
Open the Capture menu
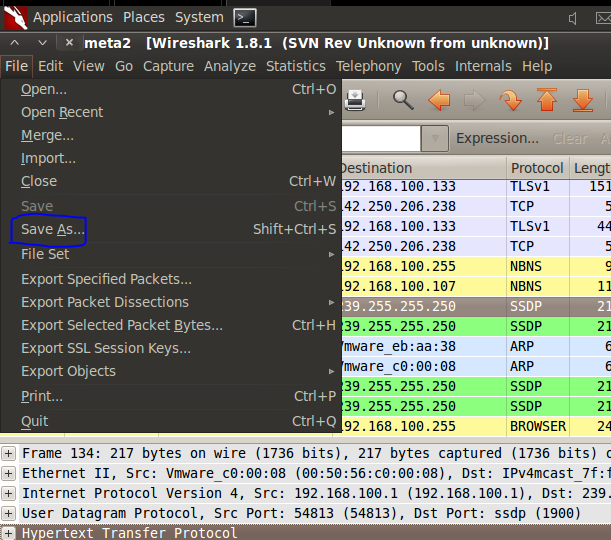pyautogui.click(x=168, y=66)
